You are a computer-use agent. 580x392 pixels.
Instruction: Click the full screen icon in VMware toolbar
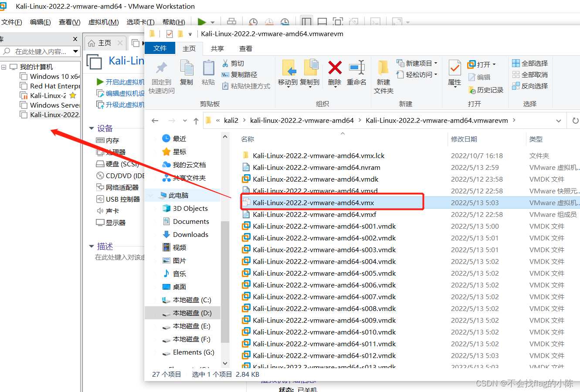click(x=338, y=22)
